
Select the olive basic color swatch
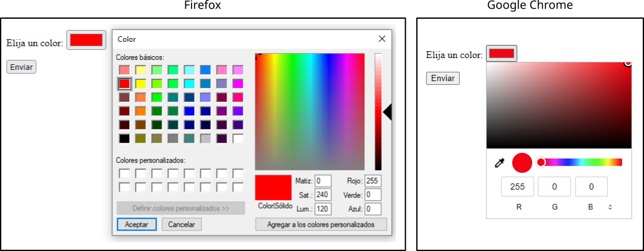coord(141,139)
